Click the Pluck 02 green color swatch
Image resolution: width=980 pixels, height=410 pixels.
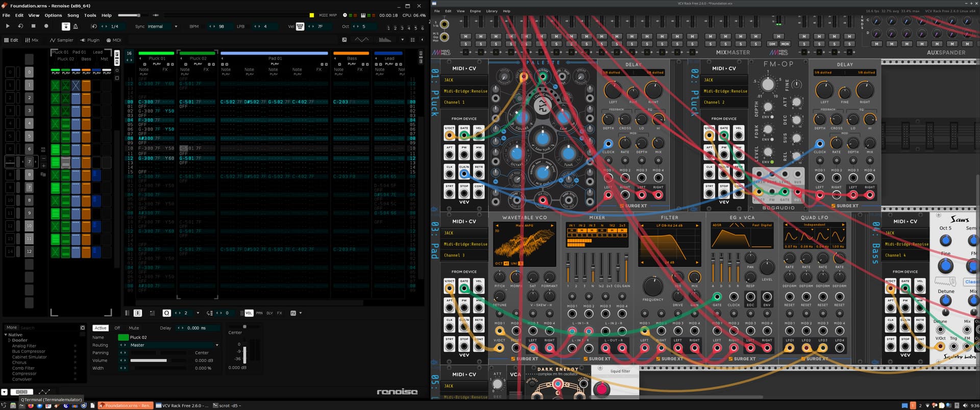pyautogui.click(x=123, y=337)
